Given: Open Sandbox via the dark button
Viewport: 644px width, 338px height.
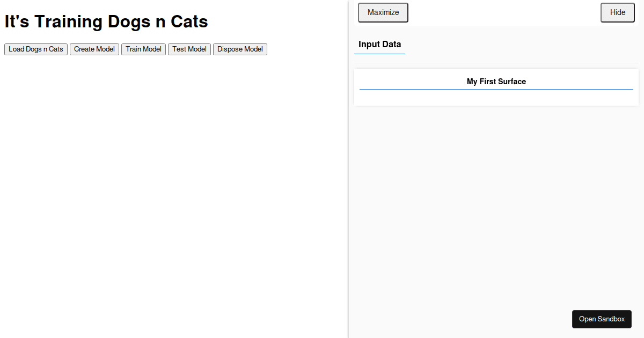Looking at the screenshot, I should click(x=602, y=319).
